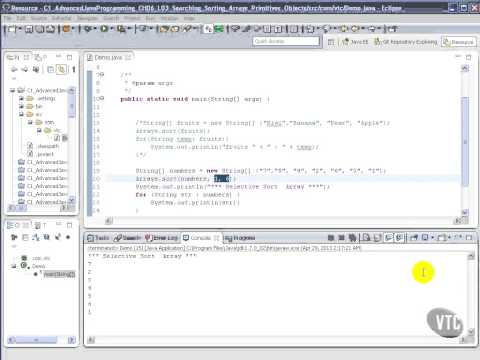Minimize the Console view

tap(459, 237)
